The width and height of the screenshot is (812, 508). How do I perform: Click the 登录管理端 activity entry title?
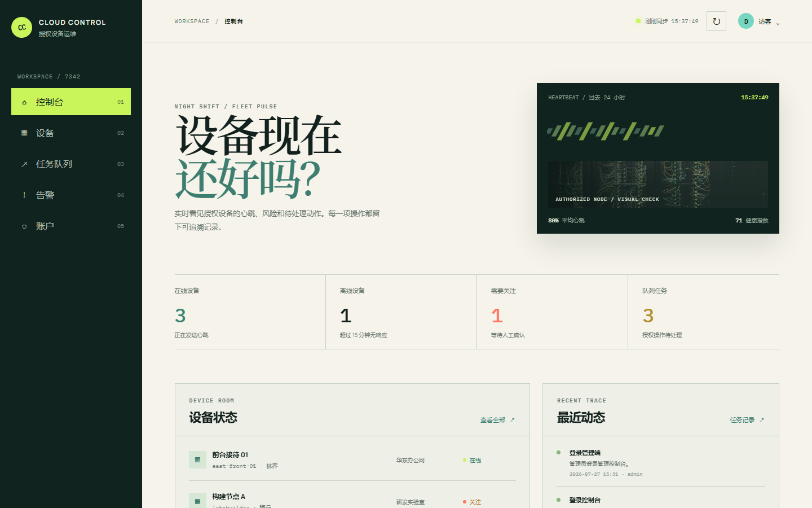click(585, 453)
